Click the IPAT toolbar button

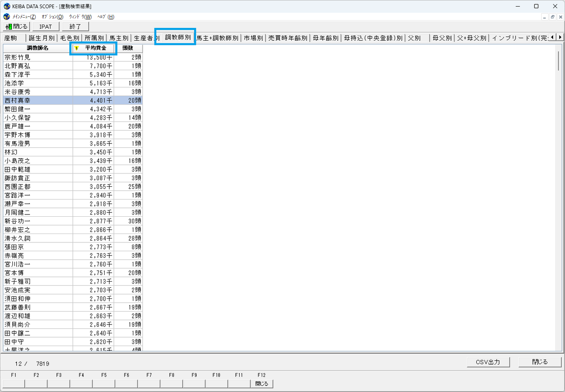click(x=45, y=26)
